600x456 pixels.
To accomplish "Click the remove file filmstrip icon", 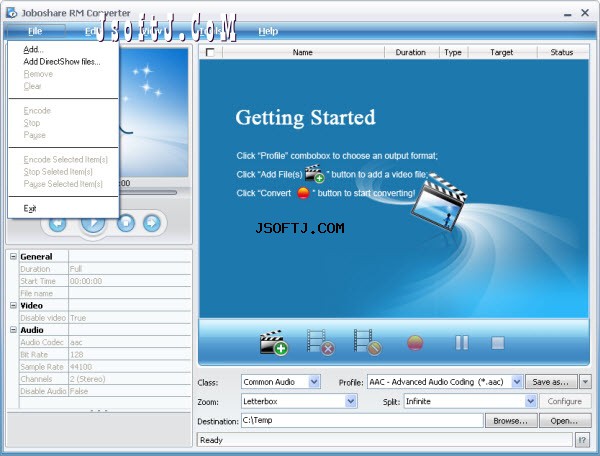I will click(321, 342).
